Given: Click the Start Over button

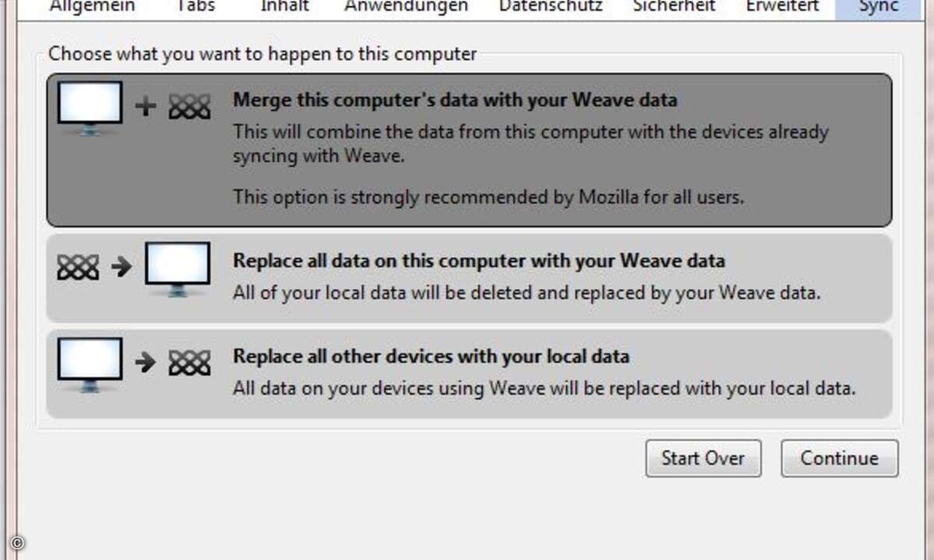Looking at the screenshot, I should (x=703, y=458).
